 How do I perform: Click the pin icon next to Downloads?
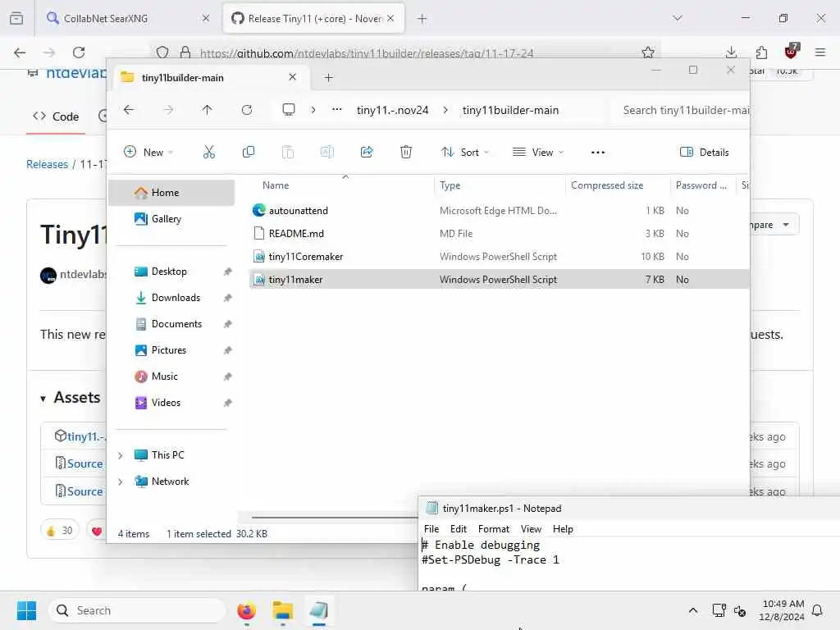(x=228, y=298)
